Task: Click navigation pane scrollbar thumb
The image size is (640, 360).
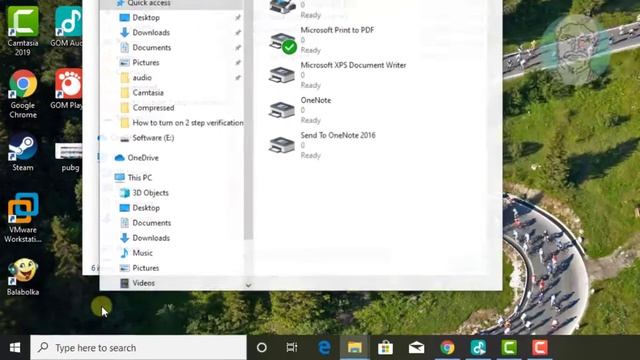Action: [248, 120]
